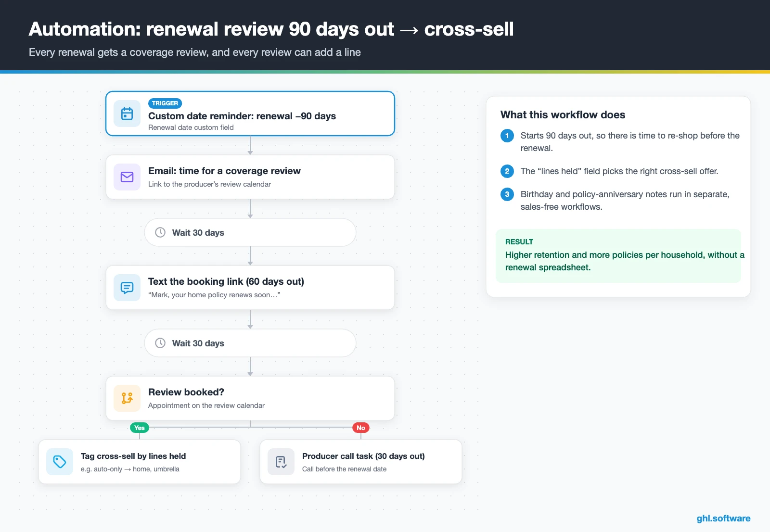Click the tag icon on the cross-sell step
The height and width of the screenshot is (532, 770).
(60, 462)
